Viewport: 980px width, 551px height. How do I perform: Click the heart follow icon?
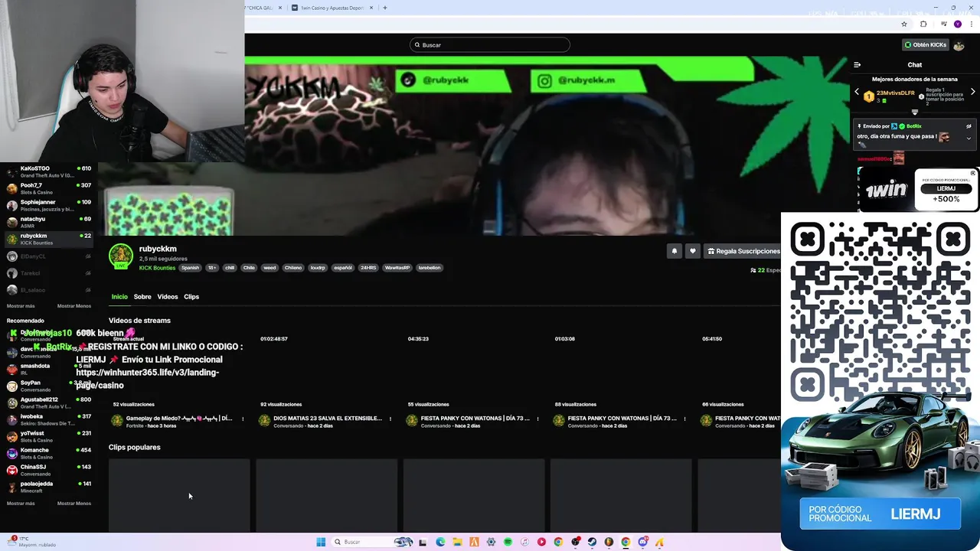click(x=692, y=251)
